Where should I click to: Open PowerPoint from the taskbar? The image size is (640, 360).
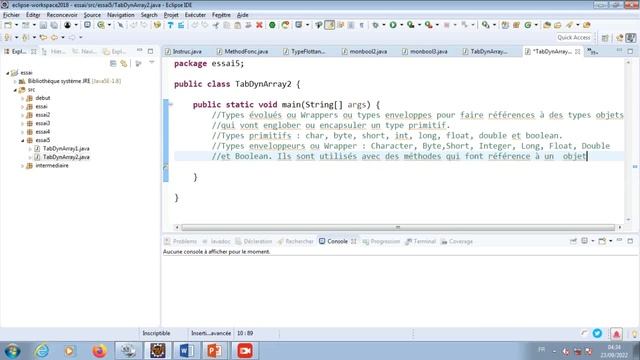[x=215, y=351]
